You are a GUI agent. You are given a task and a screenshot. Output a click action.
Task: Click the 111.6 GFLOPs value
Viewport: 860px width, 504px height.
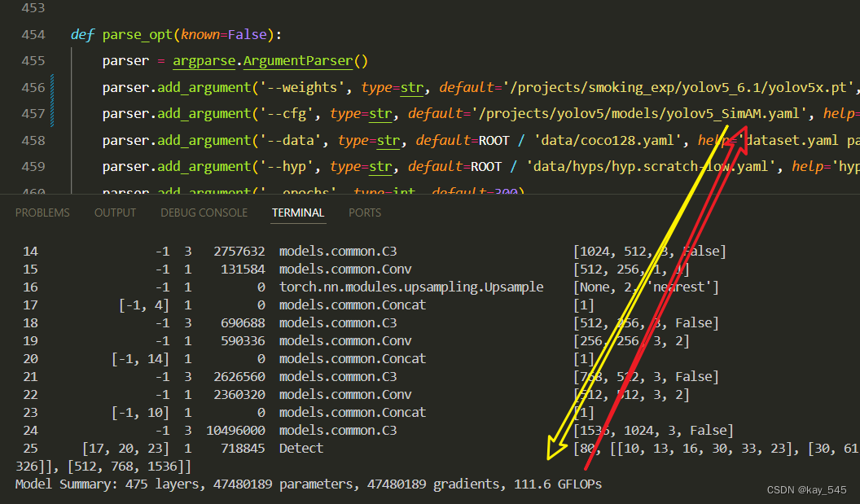tap(558, 484)
